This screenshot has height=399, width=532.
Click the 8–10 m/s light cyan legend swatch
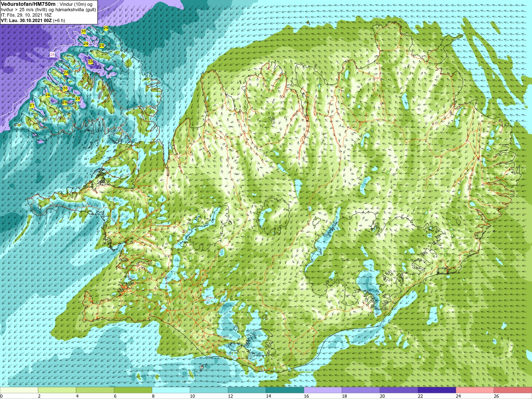pyautogui.click(x=171, y=390)
